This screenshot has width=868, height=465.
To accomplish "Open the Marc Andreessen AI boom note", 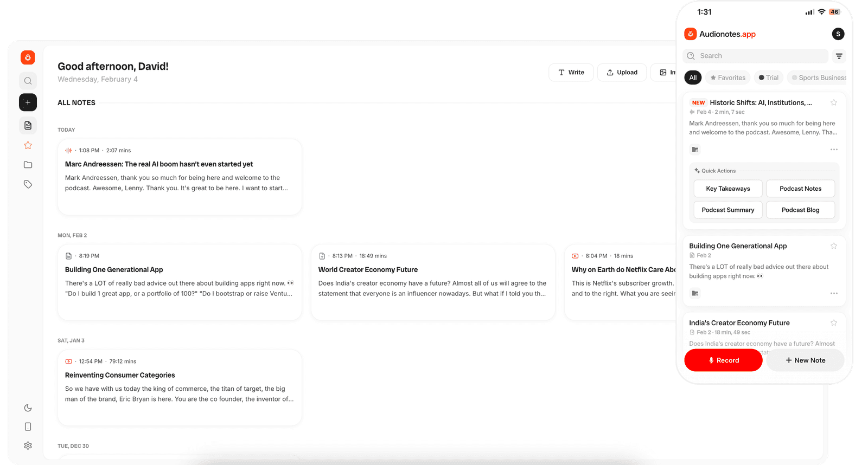I will 180,177.
